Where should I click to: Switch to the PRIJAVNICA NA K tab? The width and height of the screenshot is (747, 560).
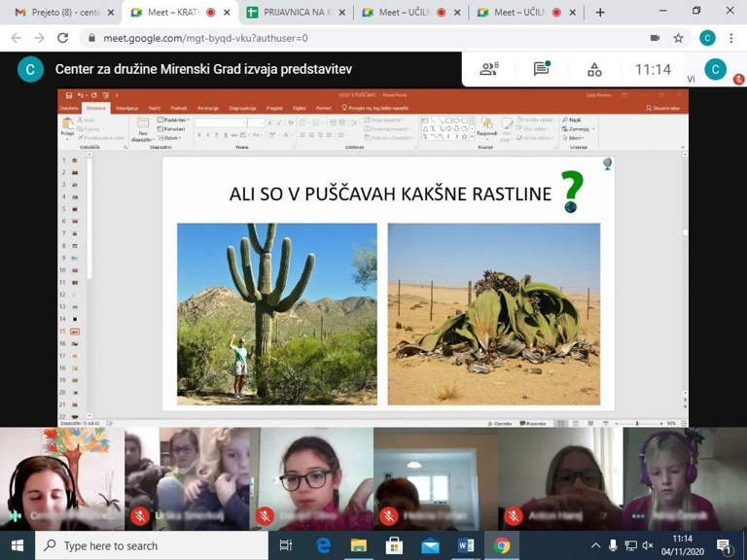click(x=296, y=13)
